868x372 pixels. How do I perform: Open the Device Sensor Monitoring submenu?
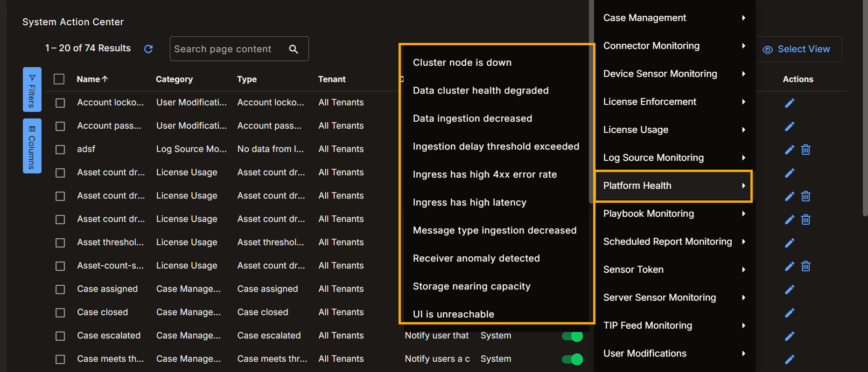click(x=674, y=74)
